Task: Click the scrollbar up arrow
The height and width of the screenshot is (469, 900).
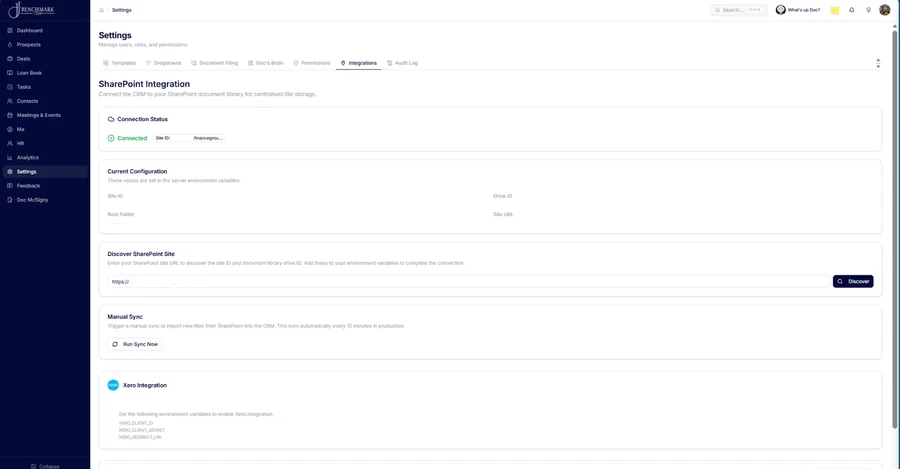Action: (x=894, y=26)
